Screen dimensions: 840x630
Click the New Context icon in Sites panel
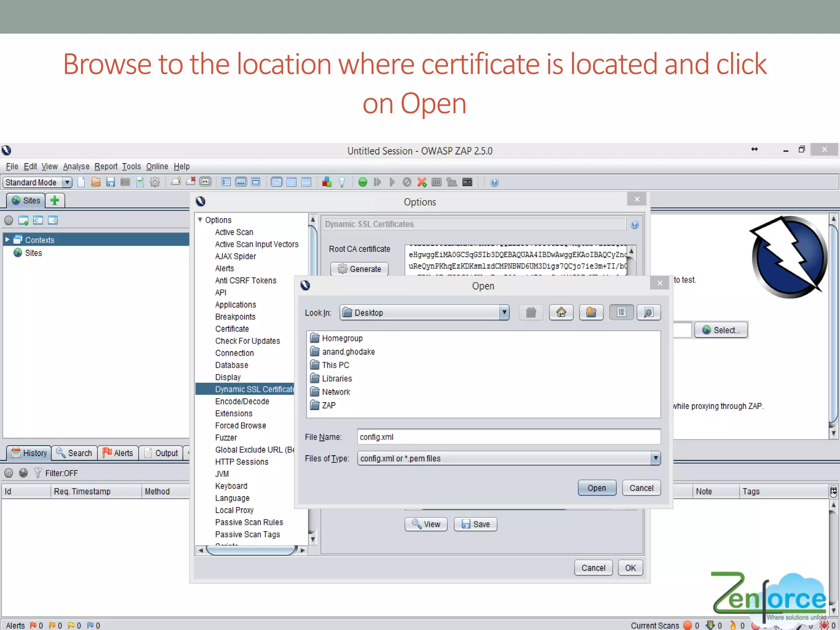pyautogui.click(x=23, y=220)
